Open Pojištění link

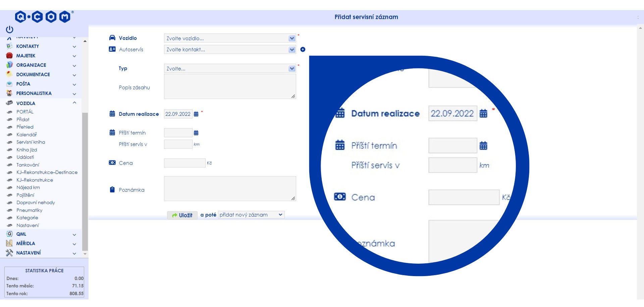tap(25, 195)
